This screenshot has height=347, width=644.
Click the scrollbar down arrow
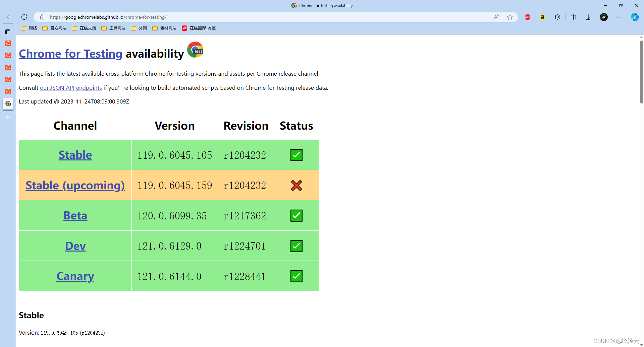coord(641,345)
